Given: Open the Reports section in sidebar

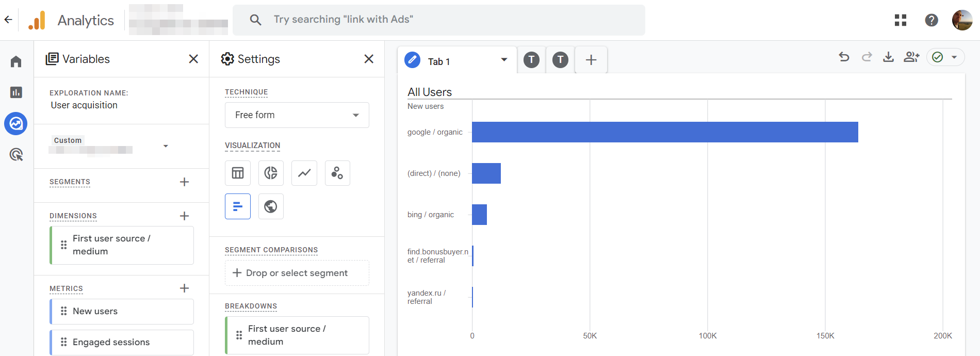Looking at the screenshot, I should coord(16,92).
